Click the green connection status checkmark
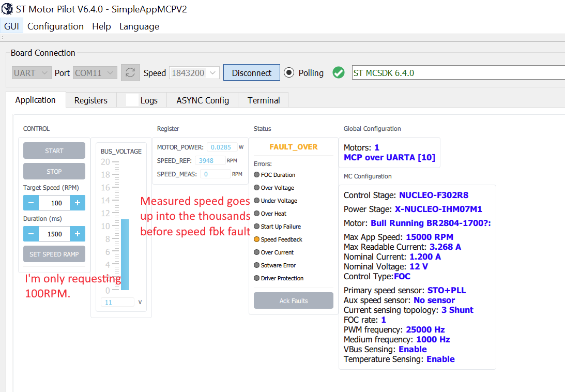Image resolution: width=565 pixels, height=392 pixels. [x=339, y=72]
